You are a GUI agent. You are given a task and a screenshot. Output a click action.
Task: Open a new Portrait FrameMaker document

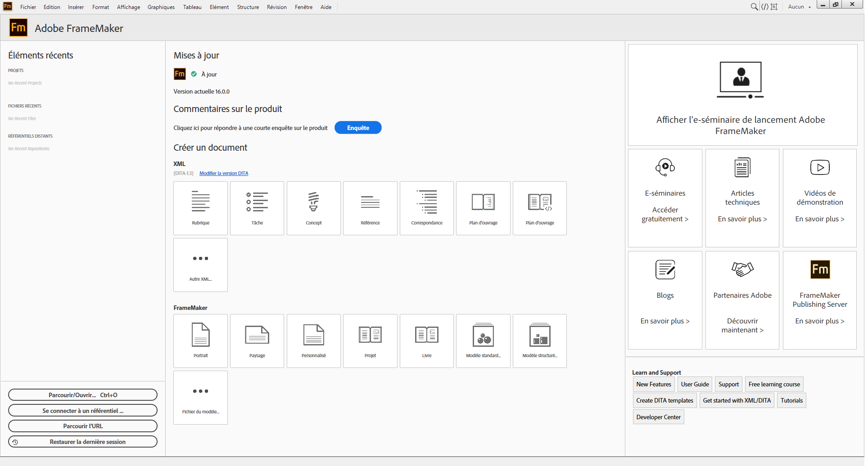[x=200, y=341]
